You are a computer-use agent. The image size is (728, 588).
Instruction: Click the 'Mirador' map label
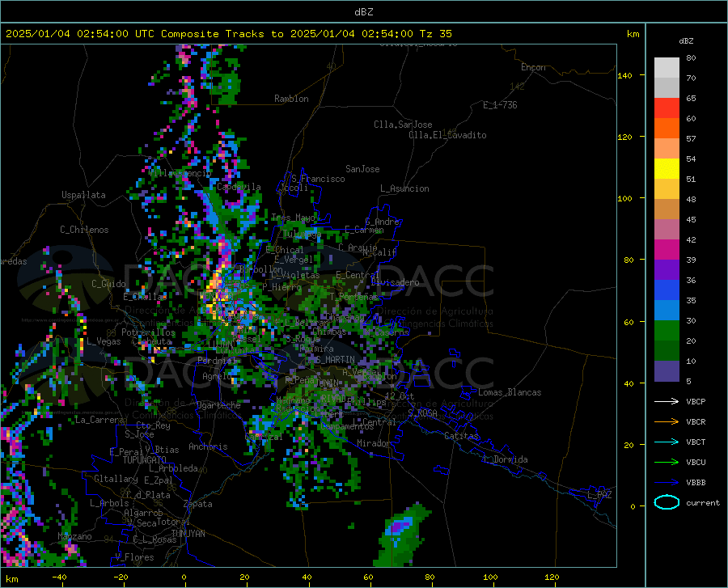[x=374, y=443]
